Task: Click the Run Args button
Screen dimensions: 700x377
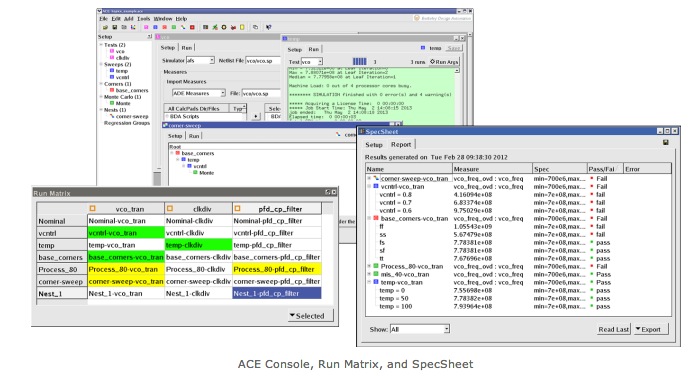Action: (x=444, y=62)
